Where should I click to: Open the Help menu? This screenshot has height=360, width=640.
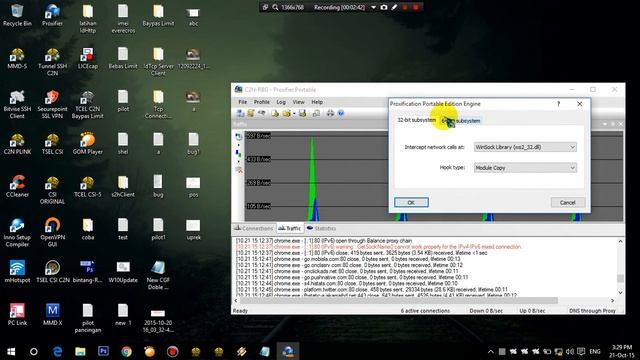pyautogui.click(x=317, y=102)
